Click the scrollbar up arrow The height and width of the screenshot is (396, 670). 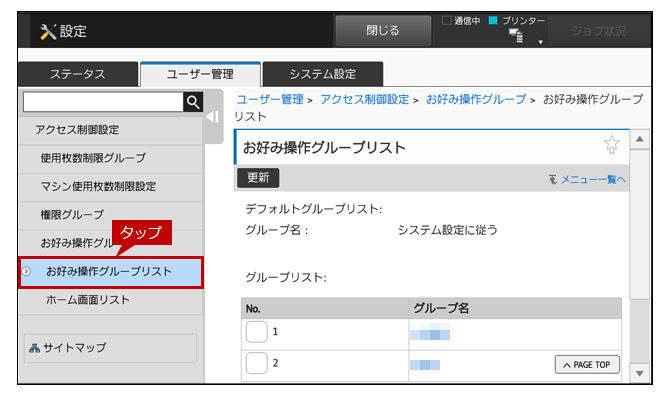tap(640, 139)
